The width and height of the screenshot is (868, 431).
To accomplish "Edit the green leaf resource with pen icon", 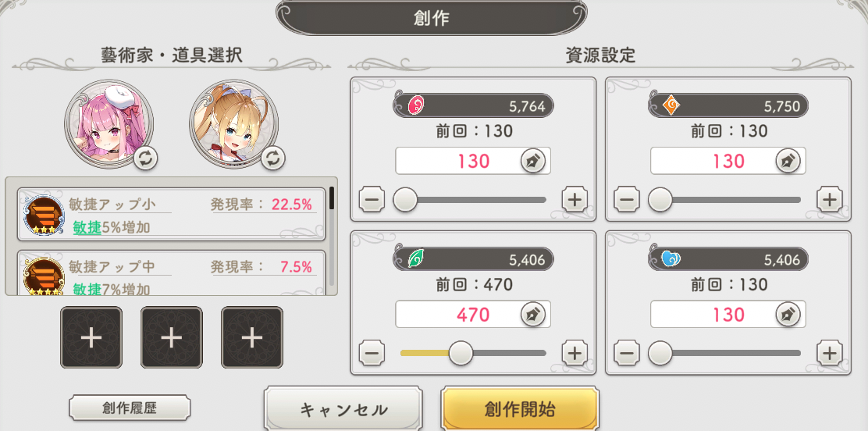I will (533, 315).
